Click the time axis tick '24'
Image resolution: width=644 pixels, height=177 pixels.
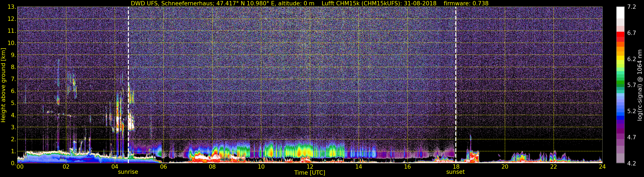tap(602, 167)
